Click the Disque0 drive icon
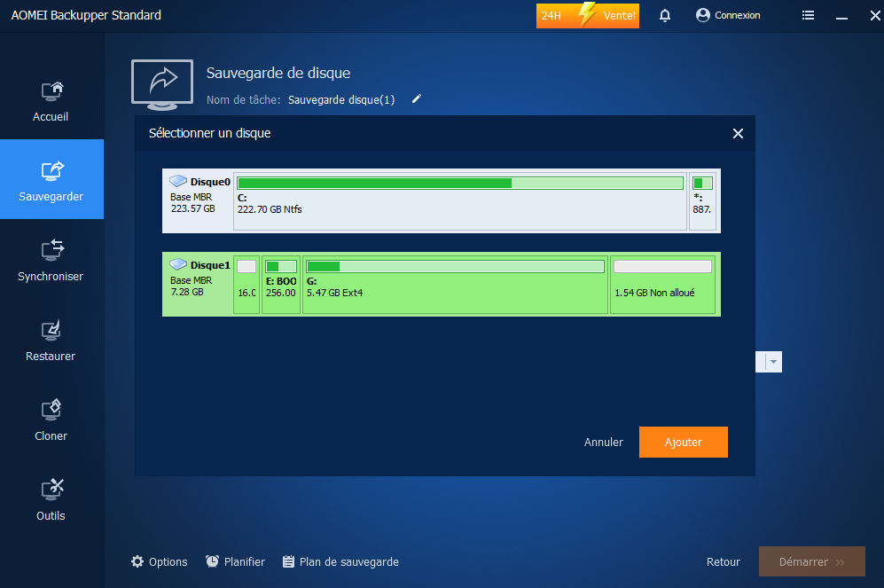 178,181
